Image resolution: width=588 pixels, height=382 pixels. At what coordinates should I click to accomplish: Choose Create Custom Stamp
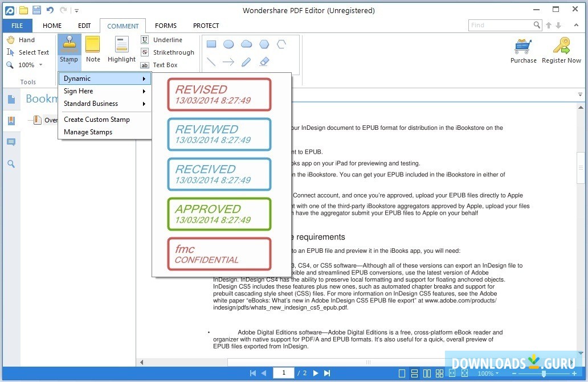(105, 120)
